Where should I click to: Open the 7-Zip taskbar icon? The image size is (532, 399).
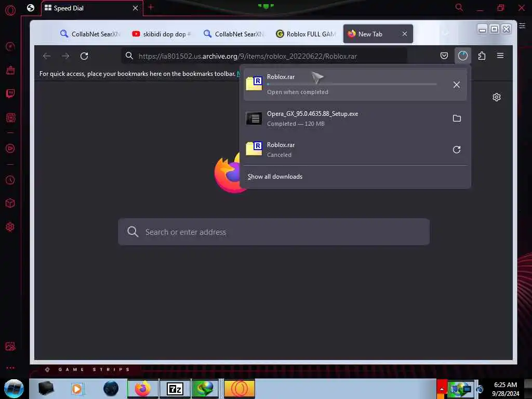click(175, 389)
